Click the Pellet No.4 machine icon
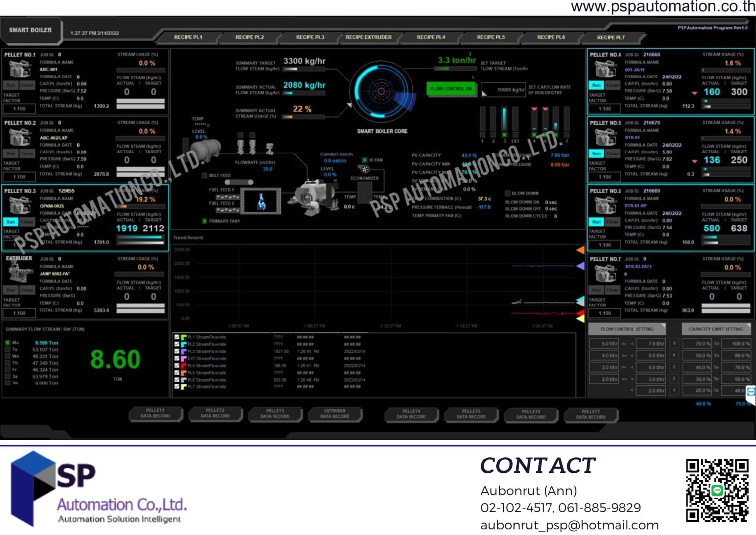The image size is (756, 535). tap(605, 69)
